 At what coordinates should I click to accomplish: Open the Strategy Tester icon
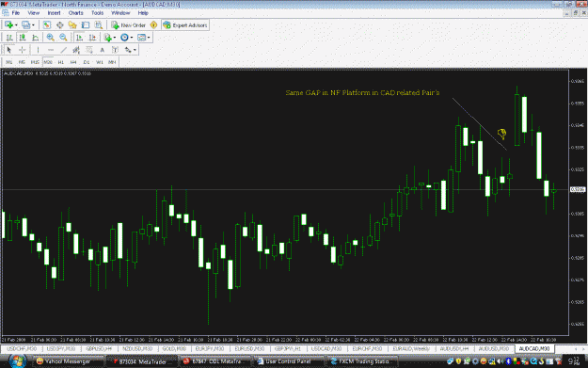(99, 25)
